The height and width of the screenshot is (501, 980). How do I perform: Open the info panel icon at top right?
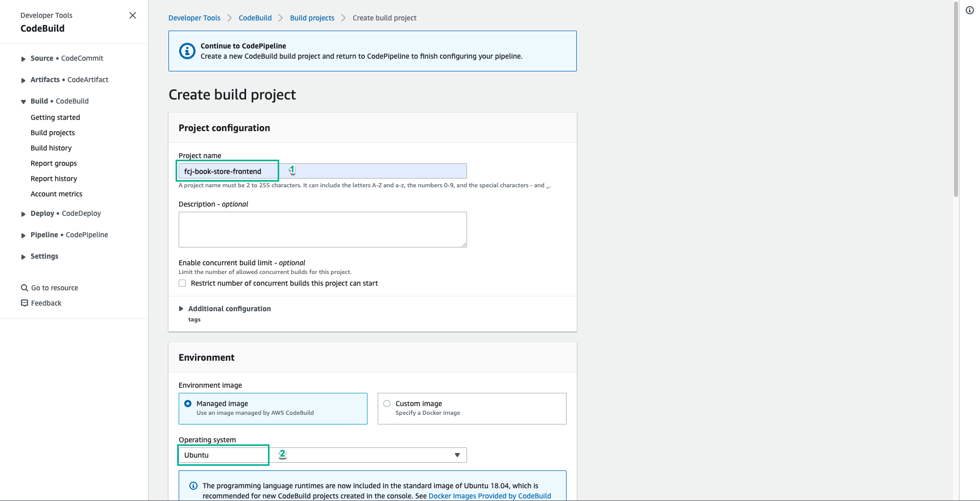(970, 10)
